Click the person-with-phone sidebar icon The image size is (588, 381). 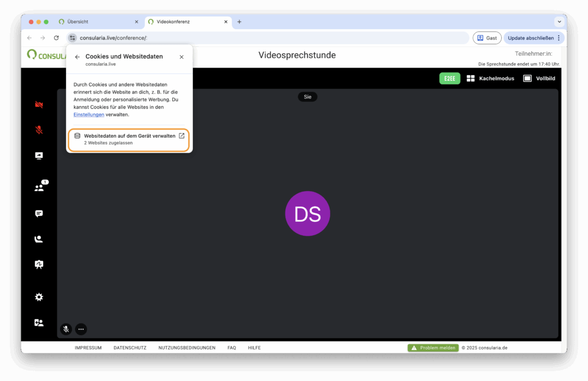pos(39,239)
